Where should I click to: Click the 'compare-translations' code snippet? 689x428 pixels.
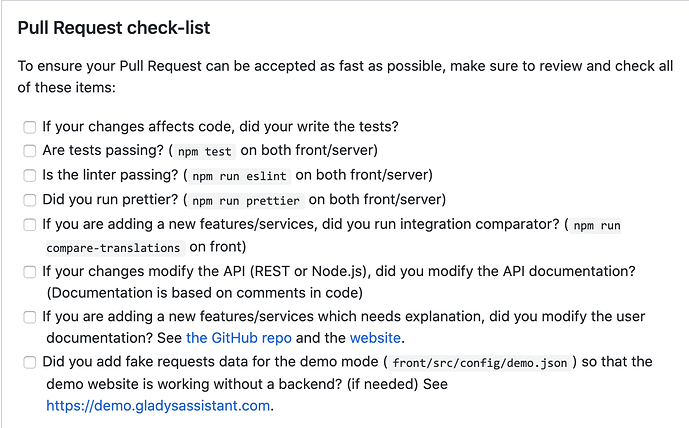pos(113,248)
